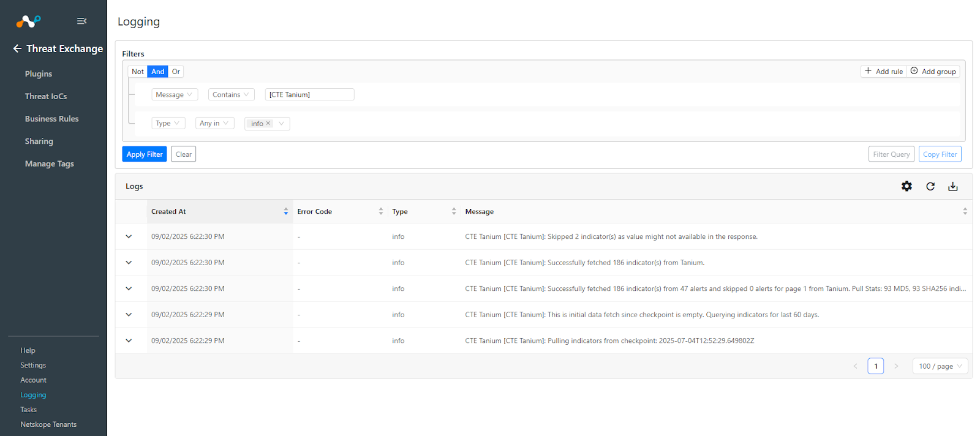
Task: Click the Apply Filter button
Action: pos(145,154)
